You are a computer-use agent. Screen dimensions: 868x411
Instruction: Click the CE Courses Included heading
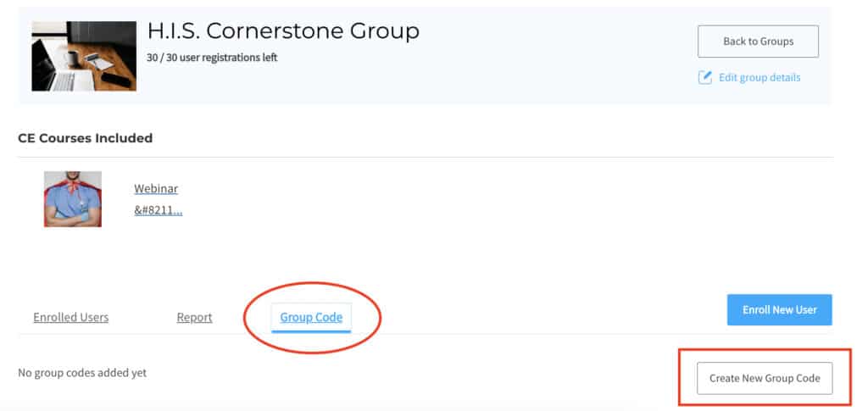point(86,138)
